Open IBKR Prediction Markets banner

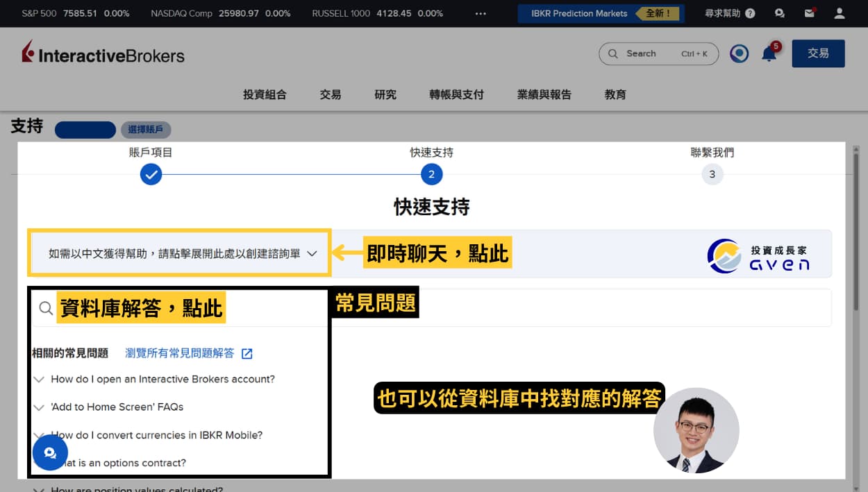pos(601,13)
